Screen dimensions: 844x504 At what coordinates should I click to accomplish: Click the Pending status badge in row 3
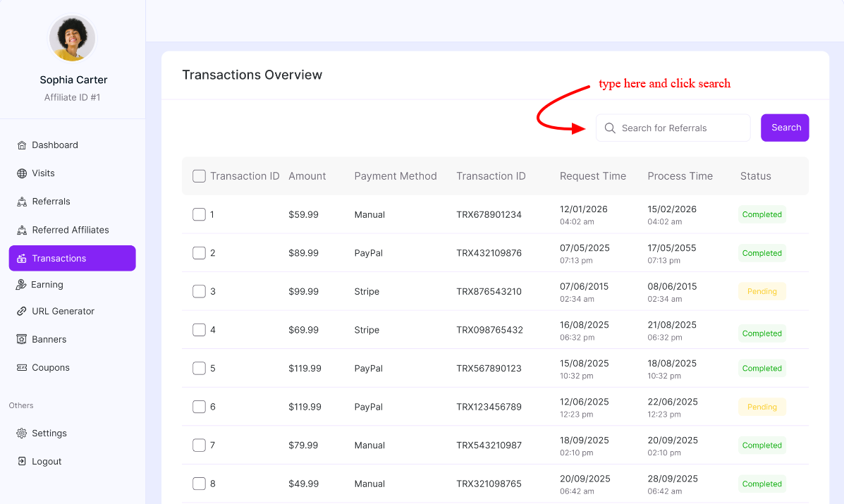pyautogui.click(x=762, y=291)
